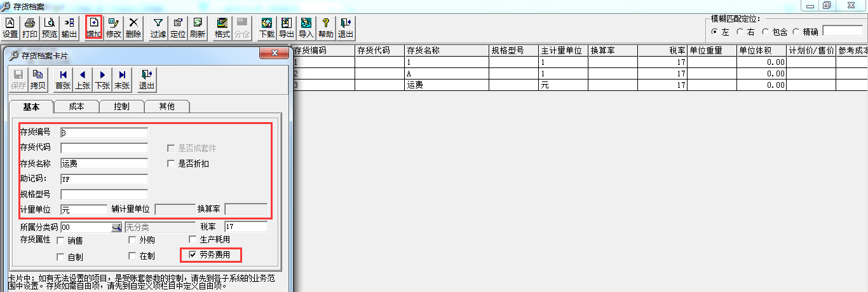
Task: Click the 换算率 column header
Action: tap(613, 50)
